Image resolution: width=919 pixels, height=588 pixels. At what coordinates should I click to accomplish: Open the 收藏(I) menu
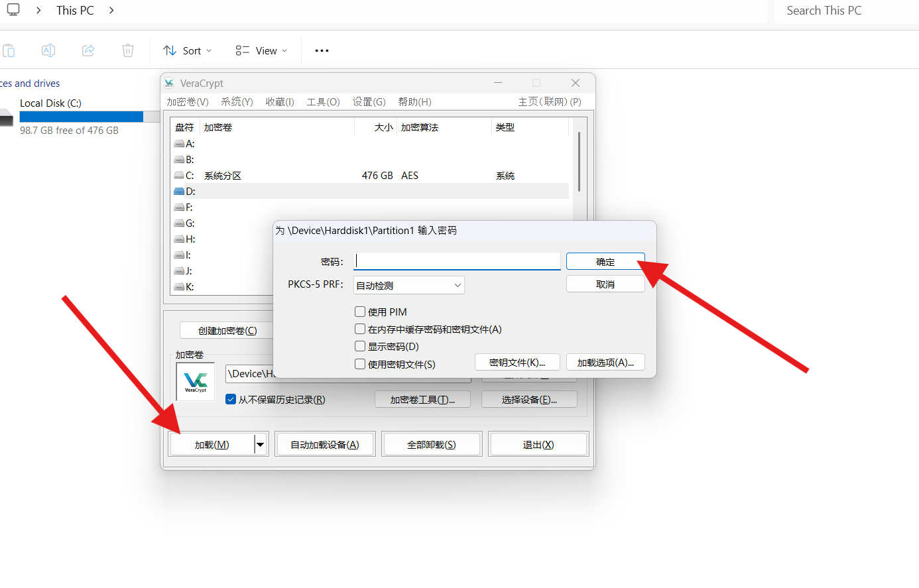coord(280,101)
